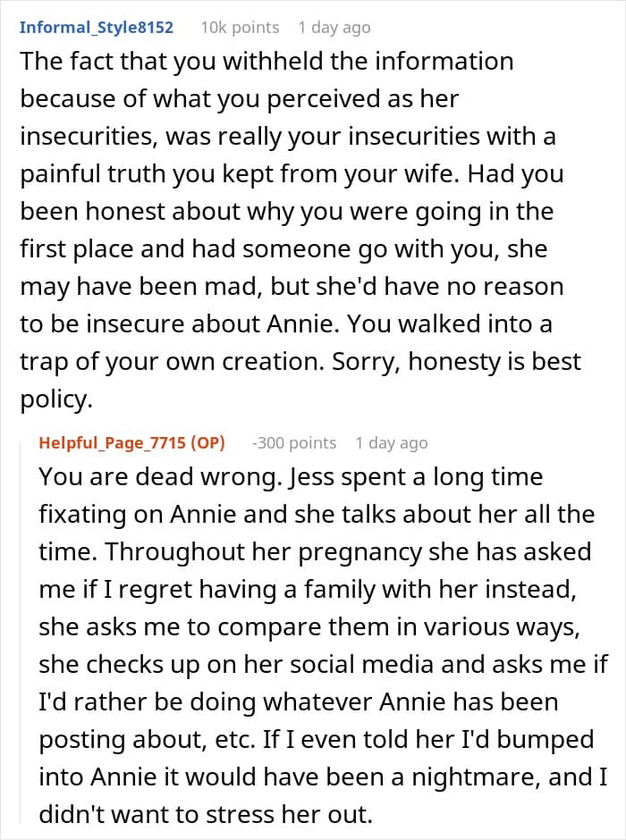Open timestamp on Informal_Style8152's comment

pos(334,28)
